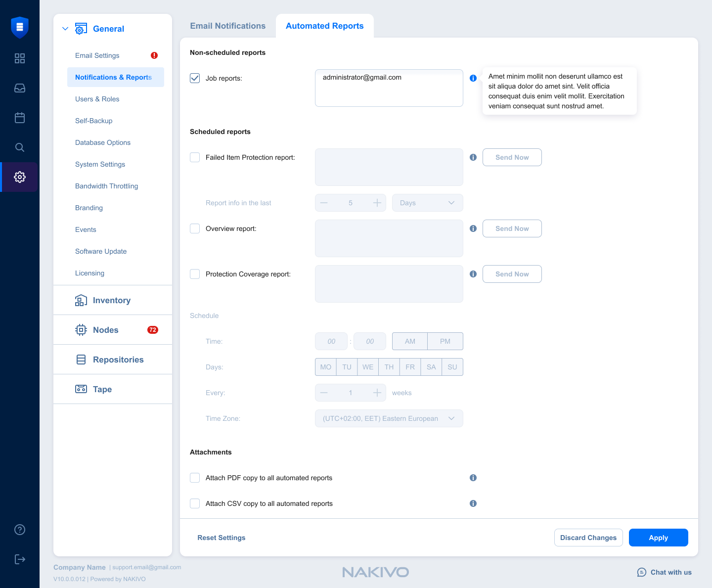Increase the Every weeks stepper with plus

(x=377, y=393)
